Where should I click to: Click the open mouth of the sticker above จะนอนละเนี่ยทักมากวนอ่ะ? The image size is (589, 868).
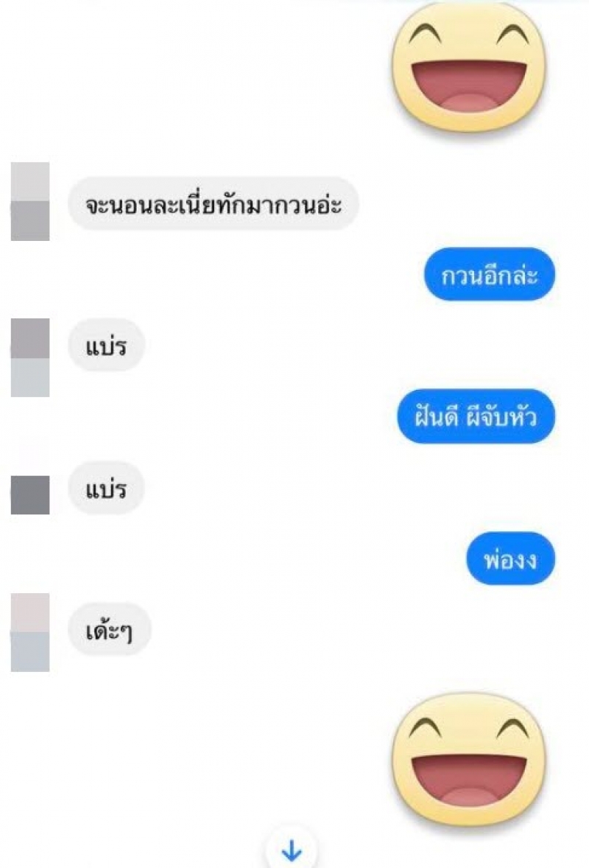click(x=469, y=88)
